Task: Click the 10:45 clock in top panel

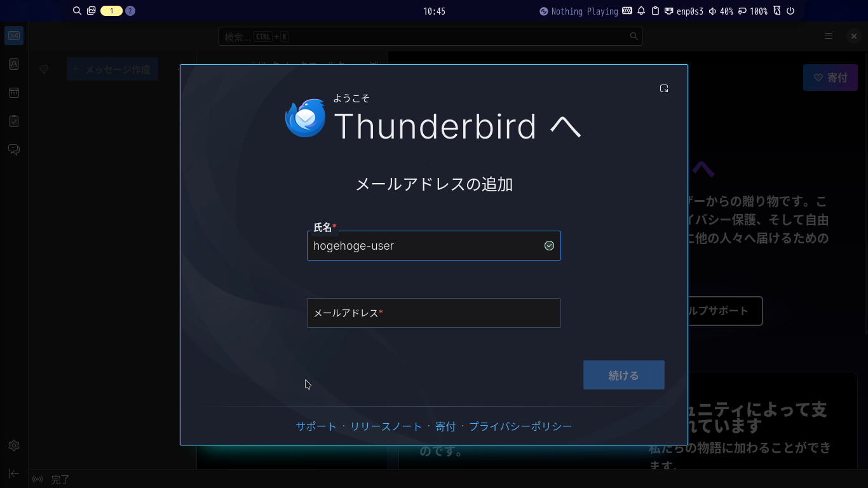Action: [x=434, y=11]
